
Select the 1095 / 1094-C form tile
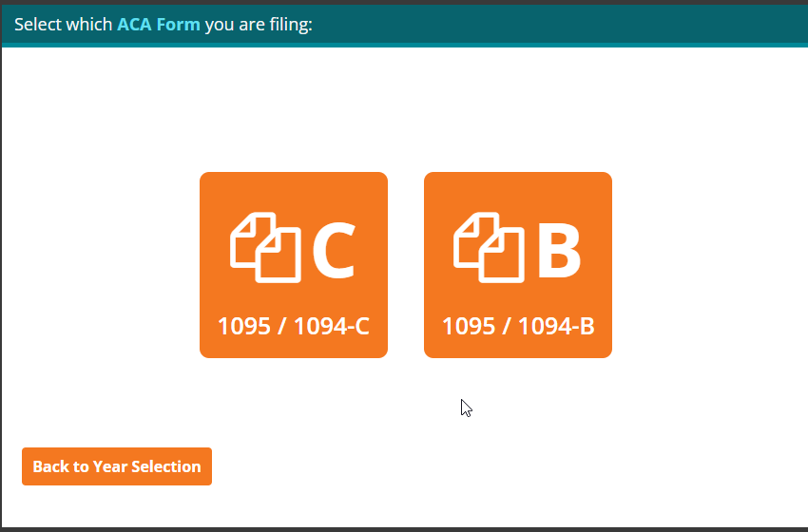point(294,265)
